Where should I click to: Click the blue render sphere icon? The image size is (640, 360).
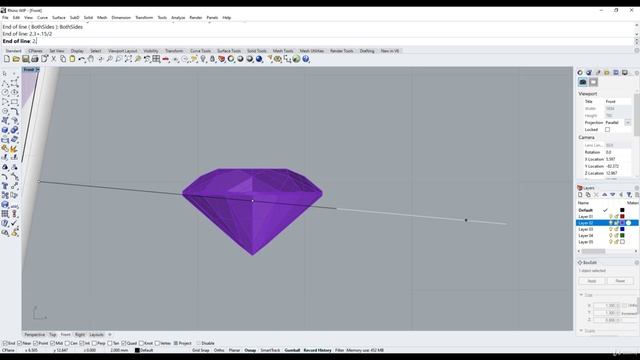[x=259, y=59]
